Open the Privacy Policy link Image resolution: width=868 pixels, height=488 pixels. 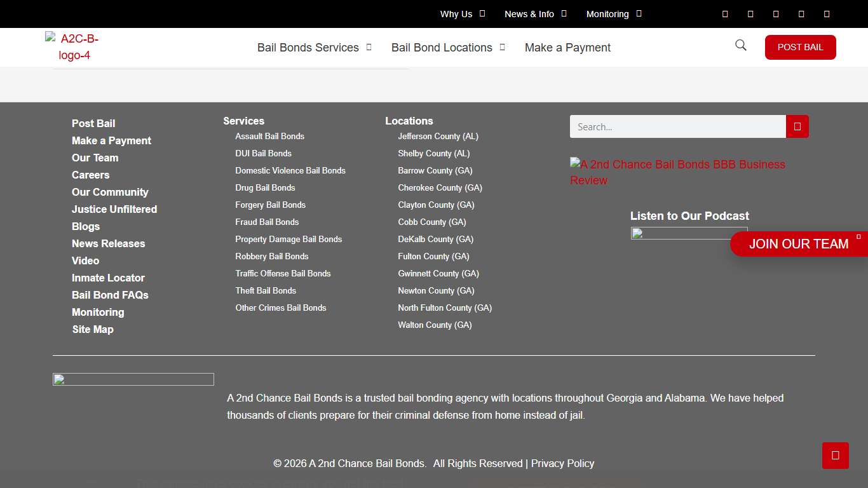[x=562, y=463]
